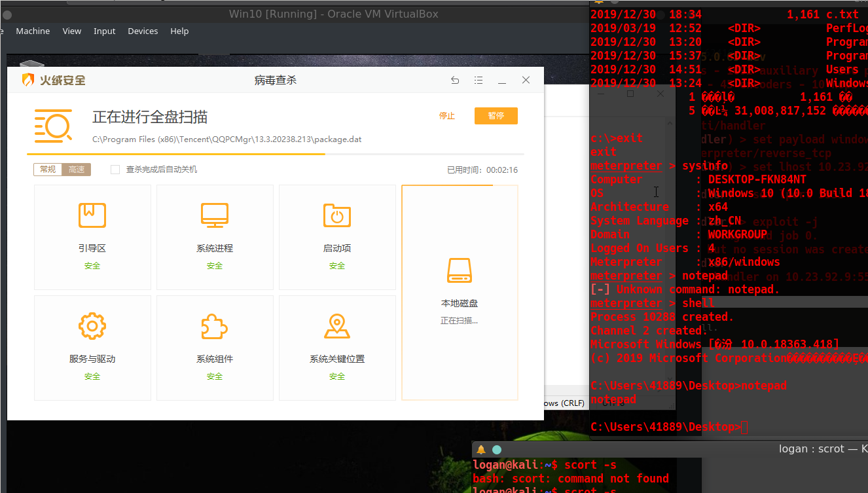Click the teal circle icon in scrot terminal
Viewport: 868px width, 493px height.
pos(497,450)
